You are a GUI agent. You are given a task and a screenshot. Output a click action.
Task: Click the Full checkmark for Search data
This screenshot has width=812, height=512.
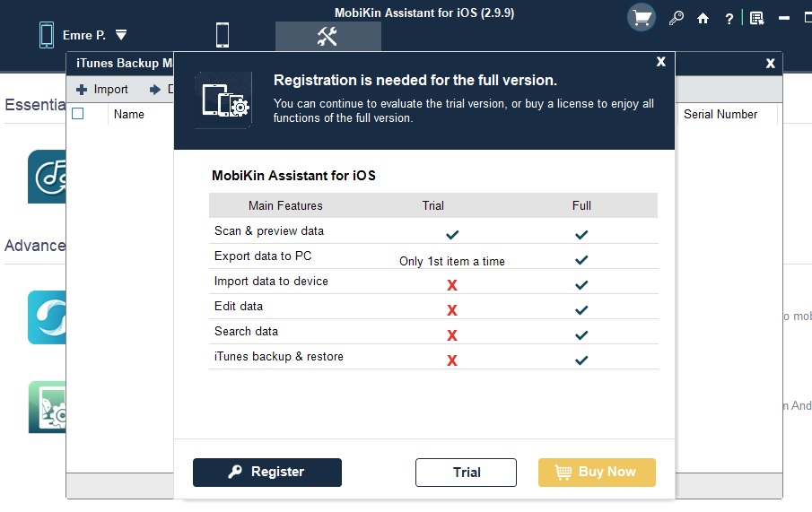[x=581, y=335]
